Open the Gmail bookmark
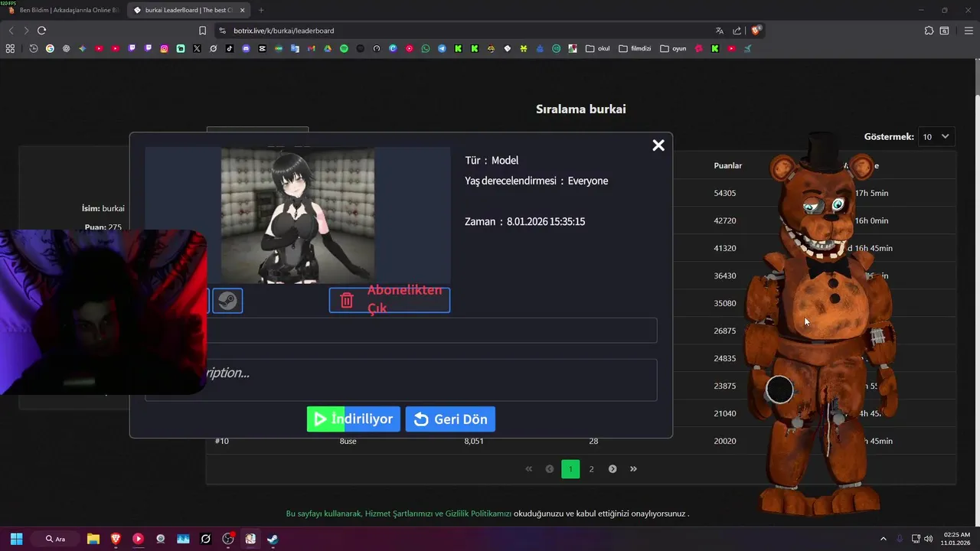 (311, 48)
